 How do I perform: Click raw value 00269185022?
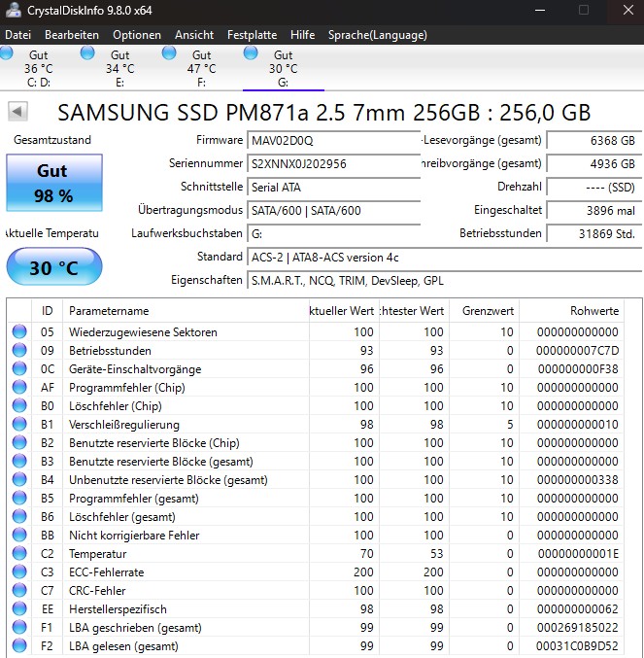point(577,627)
